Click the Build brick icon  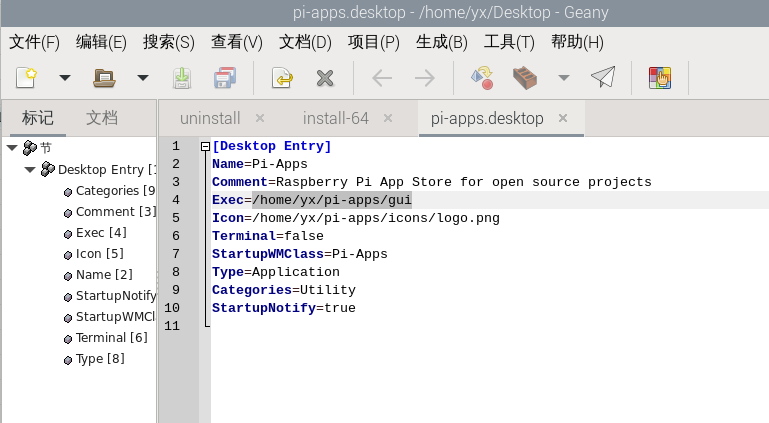coord(525,78)
